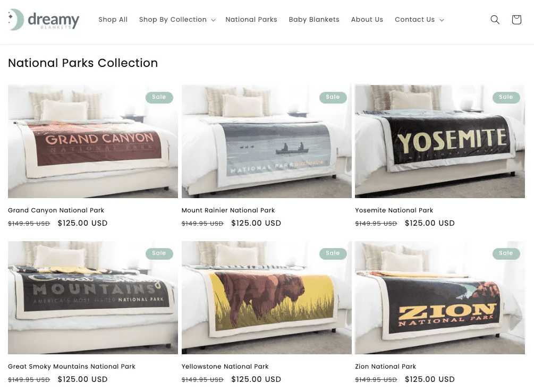Open Yosemite National Park product title
Image resolution: width=534 pixels, height=392 pixels.
(x=394, y=210)
